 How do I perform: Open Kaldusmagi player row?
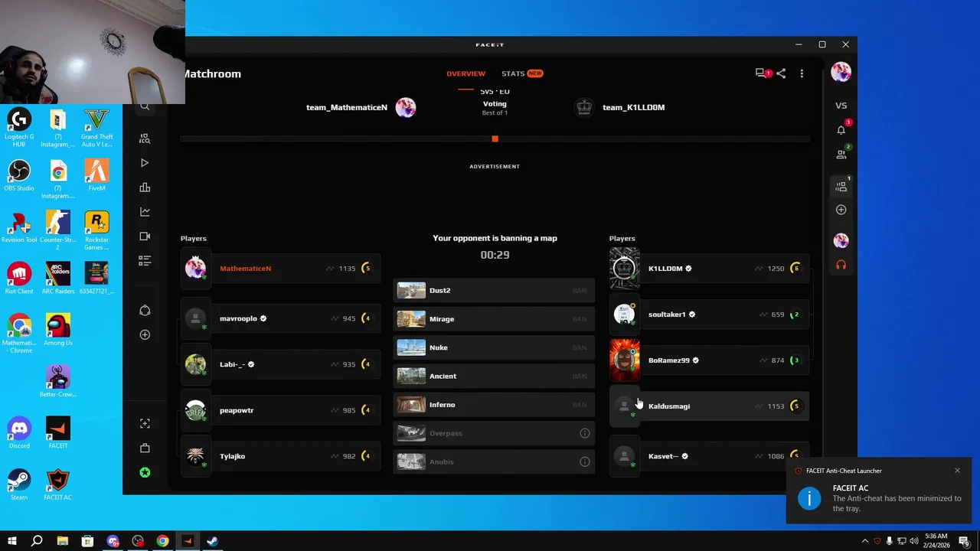point(709,406)
